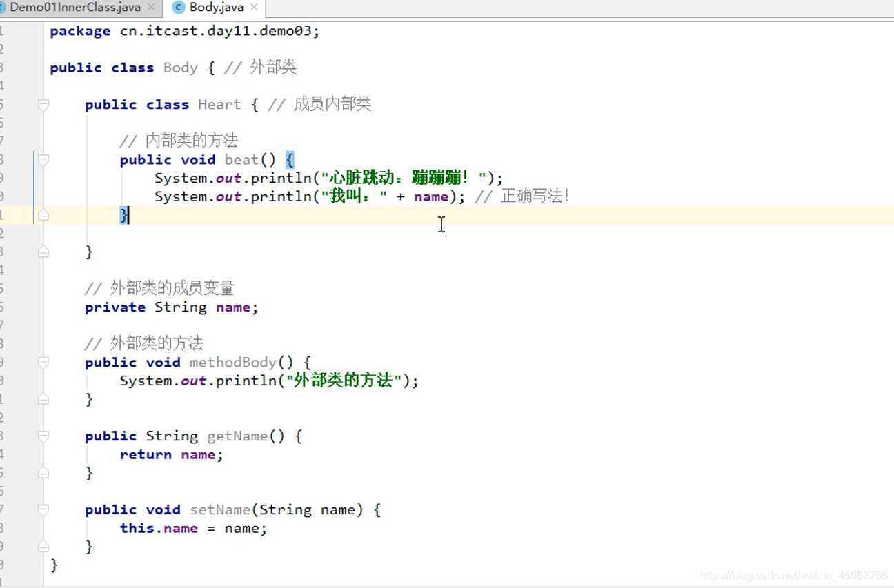Viewport: 894px width, 588px height.
Task: Click the comment // 外部类
Action: 261,68
